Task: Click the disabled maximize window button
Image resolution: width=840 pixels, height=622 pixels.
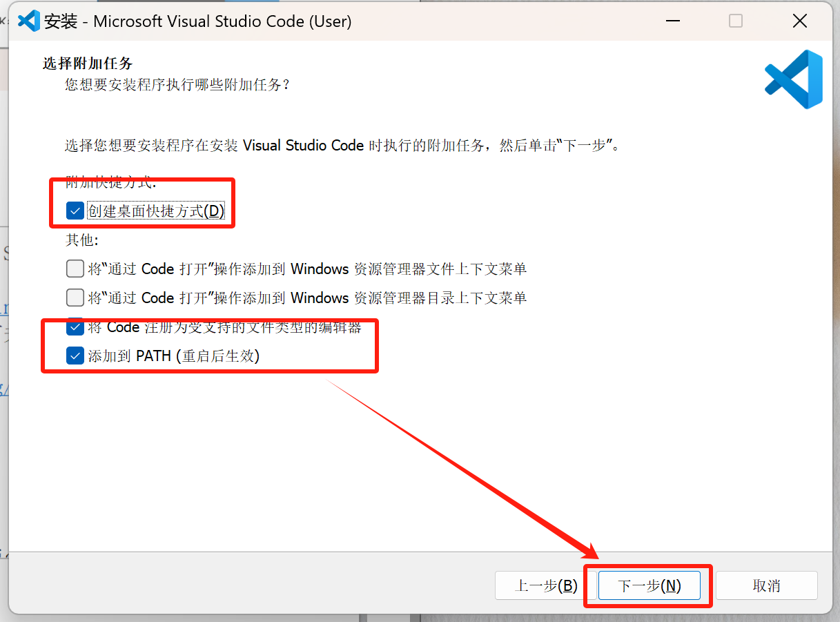Action: (736, 21)
